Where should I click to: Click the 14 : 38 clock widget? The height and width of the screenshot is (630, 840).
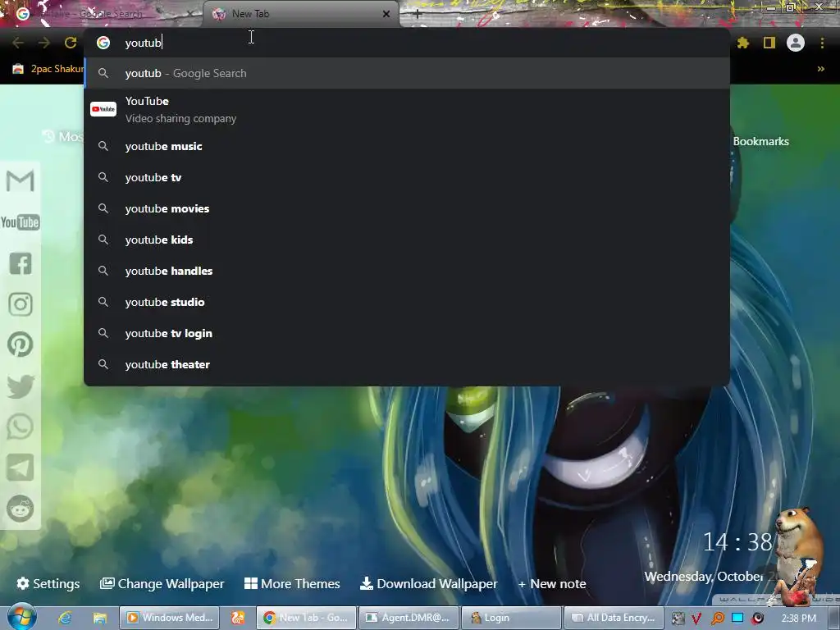[737, 542]
